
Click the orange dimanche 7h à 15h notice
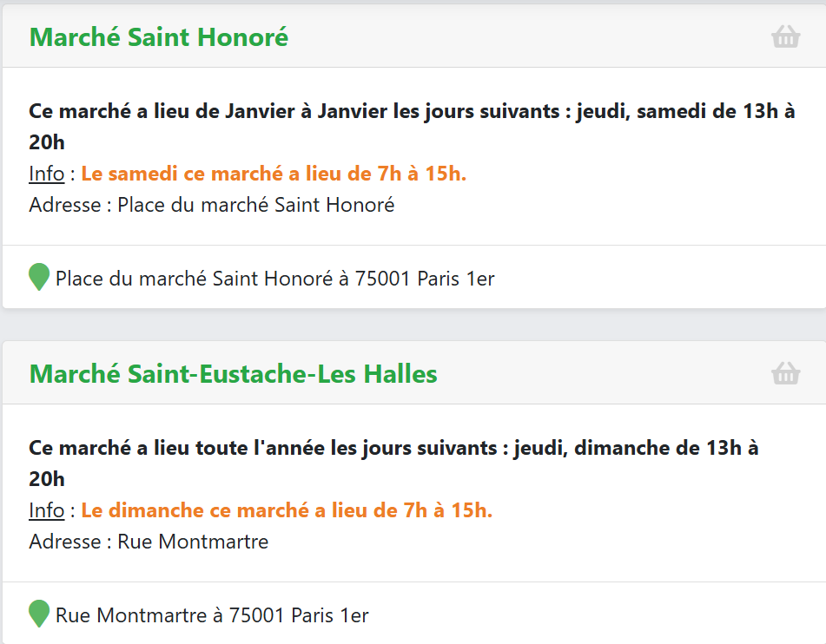287,510
